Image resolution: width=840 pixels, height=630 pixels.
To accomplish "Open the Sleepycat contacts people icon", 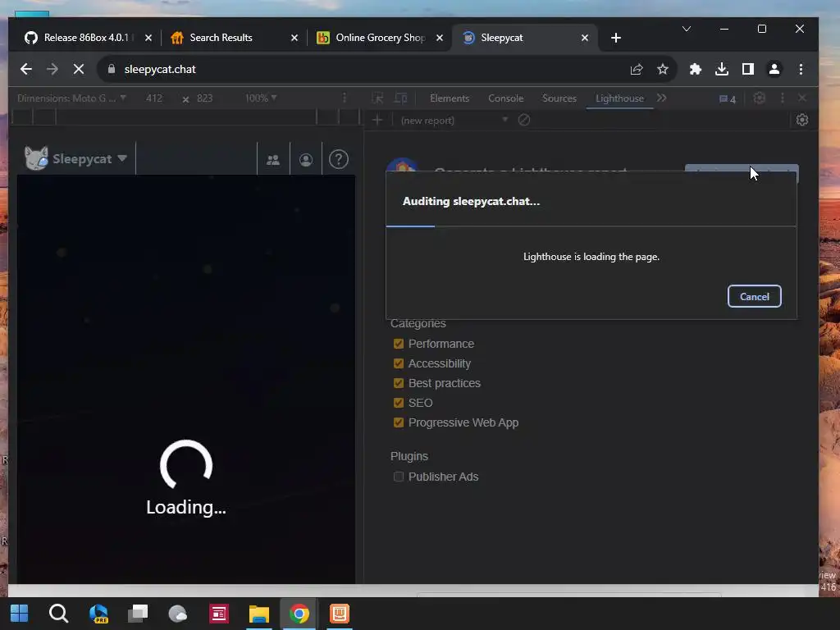I will coord(273,160).
